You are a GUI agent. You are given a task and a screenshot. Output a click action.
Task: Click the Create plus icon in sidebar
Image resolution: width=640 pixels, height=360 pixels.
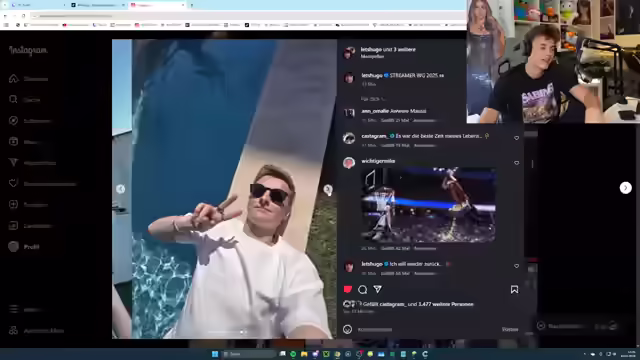[x=13, y=204]
